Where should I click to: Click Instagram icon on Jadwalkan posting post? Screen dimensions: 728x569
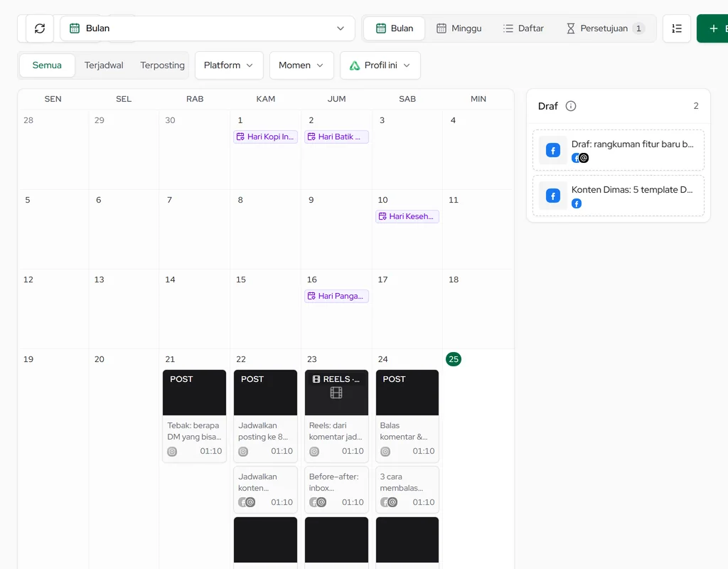pos(243,452)
